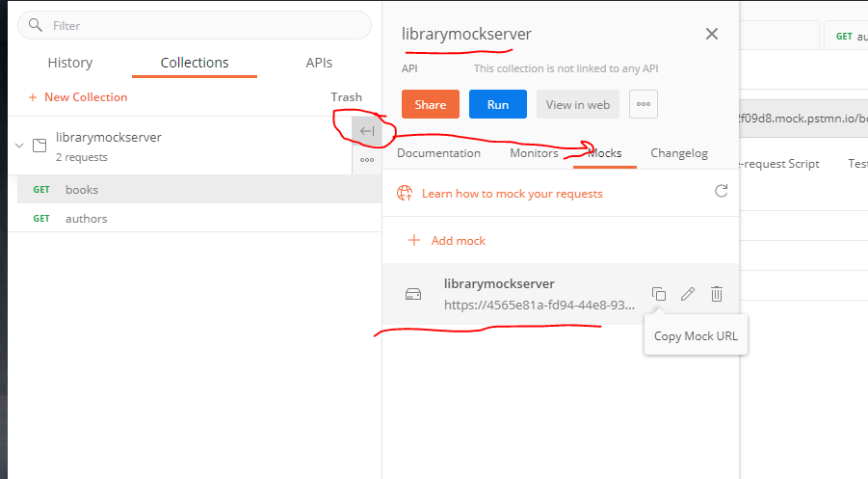Click the plus icon beside New Collection
Screen dimensions: 868x479
[x=33, y=97]
